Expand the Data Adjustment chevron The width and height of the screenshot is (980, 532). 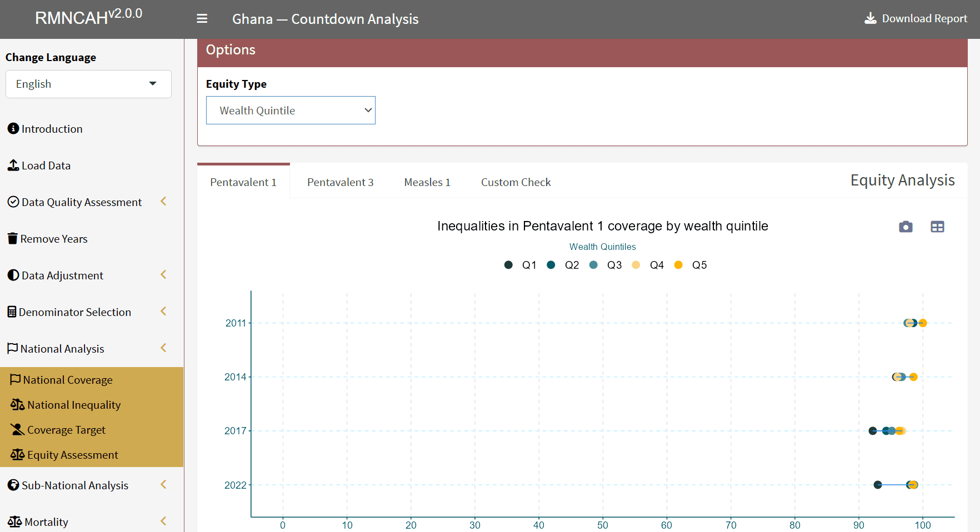(x=164, y=274)
